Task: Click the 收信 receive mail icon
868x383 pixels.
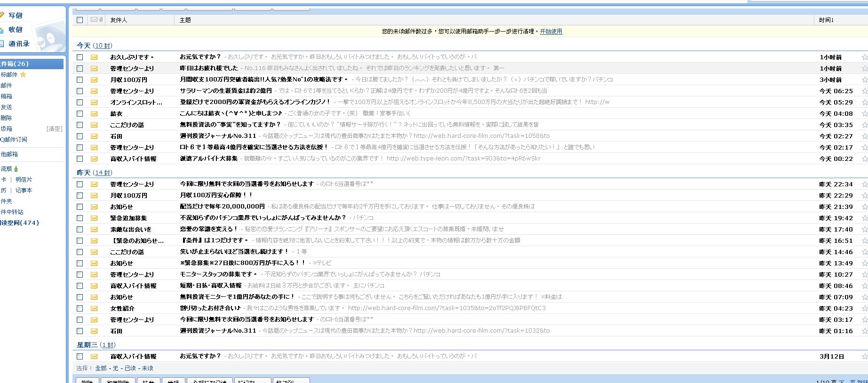Action: 3,30
